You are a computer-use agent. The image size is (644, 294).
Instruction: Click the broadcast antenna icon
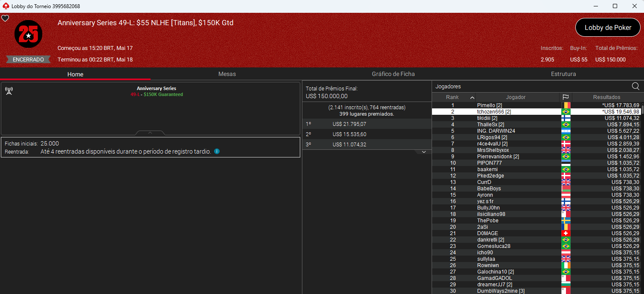coord(9,90)
